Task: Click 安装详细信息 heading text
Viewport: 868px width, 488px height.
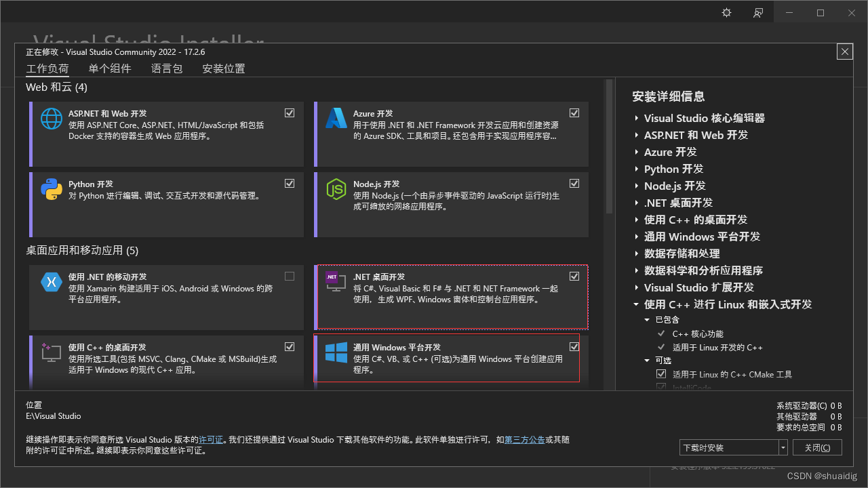Action: (x=669, y=96)
